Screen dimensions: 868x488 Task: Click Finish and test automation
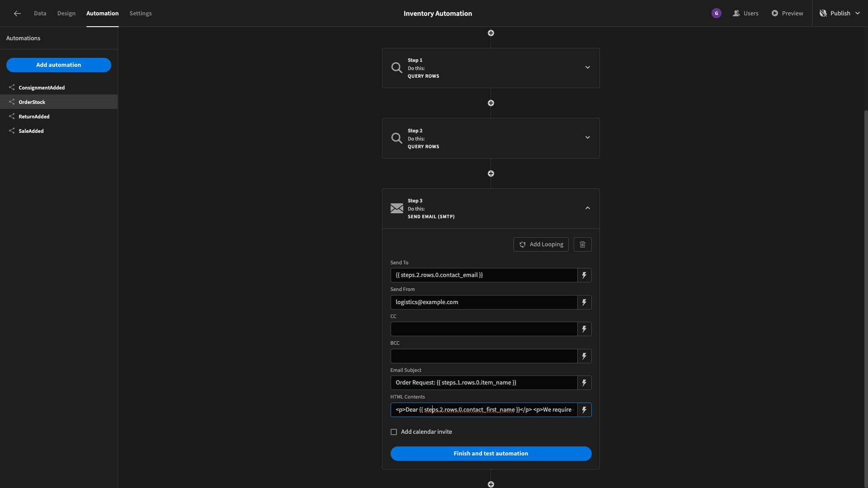(x=491, y=454)
